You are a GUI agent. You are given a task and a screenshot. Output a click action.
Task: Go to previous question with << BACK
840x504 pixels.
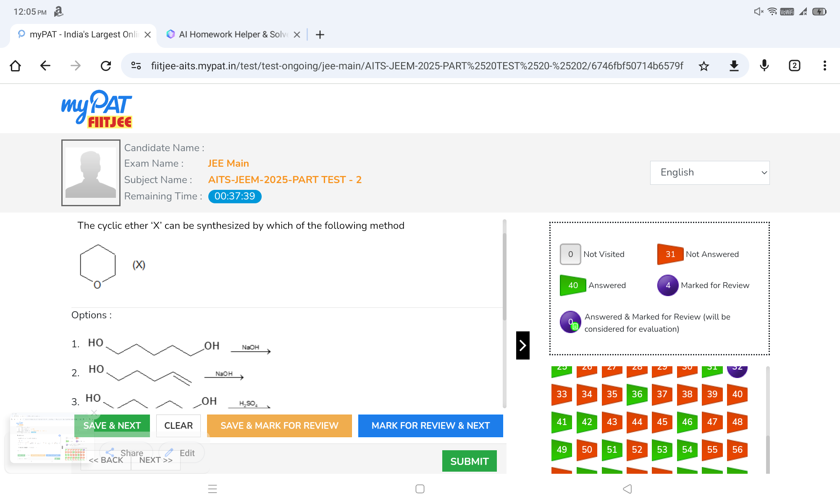click(106, 460)
